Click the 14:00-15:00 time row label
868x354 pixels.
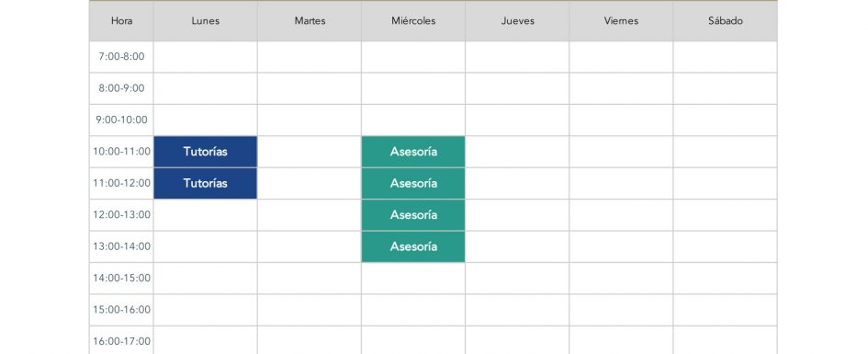tap(121, 278)
